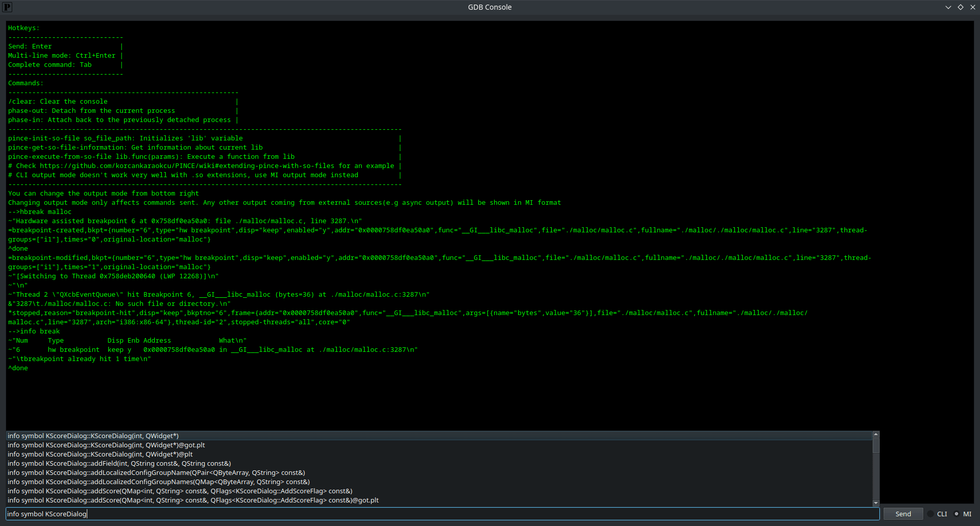This screenshot has height=526, width=980.
Task: Click the title bar maximize diamond icon
Action: (960, 7)
